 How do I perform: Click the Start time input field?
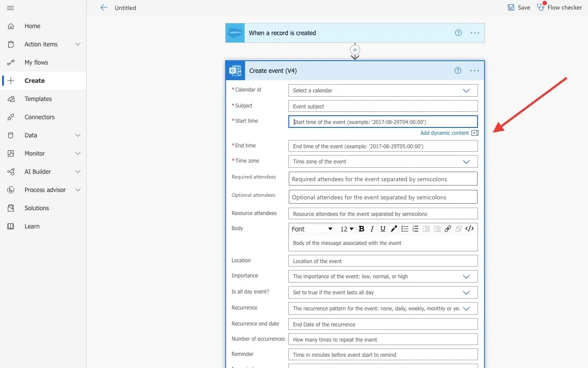(383, 122)
